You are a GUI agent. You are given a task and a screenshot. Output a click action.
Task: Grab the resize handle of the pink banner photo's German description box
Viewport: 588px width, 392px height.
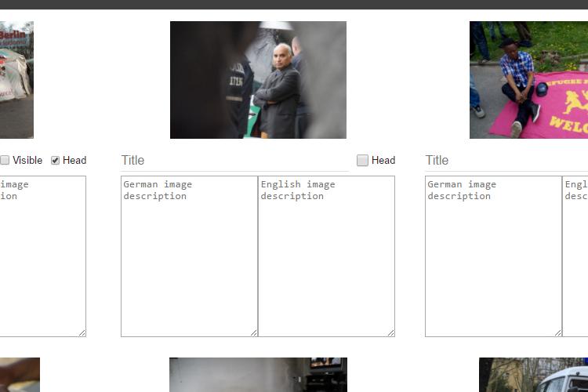[558, 332]
